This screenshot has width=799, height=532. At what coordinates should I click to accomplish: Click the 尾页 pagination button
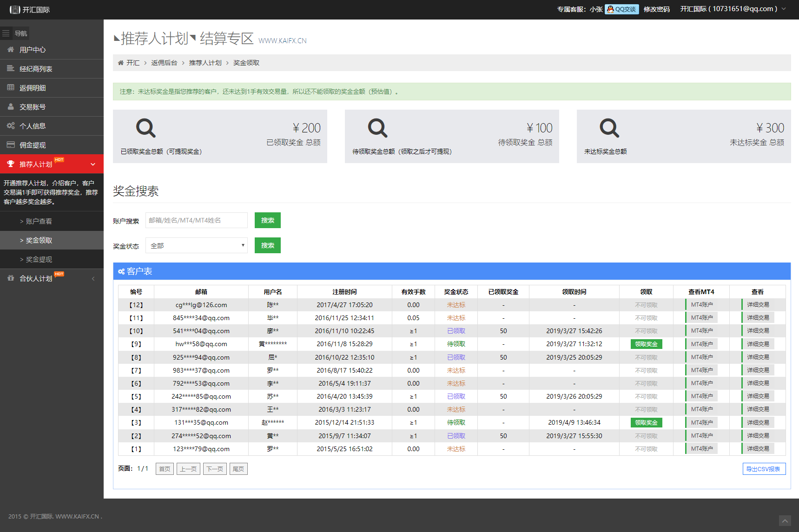pos(238,469)
